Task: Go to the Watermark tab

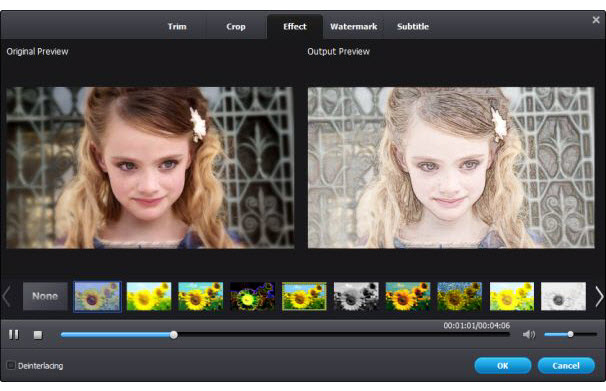Action: (354, 27)
